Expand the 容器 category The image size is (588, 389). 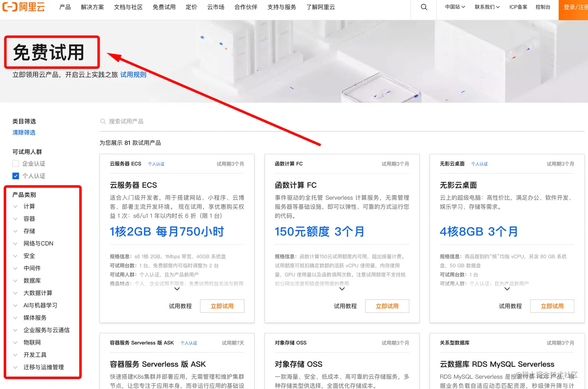(x=16, y=219)
